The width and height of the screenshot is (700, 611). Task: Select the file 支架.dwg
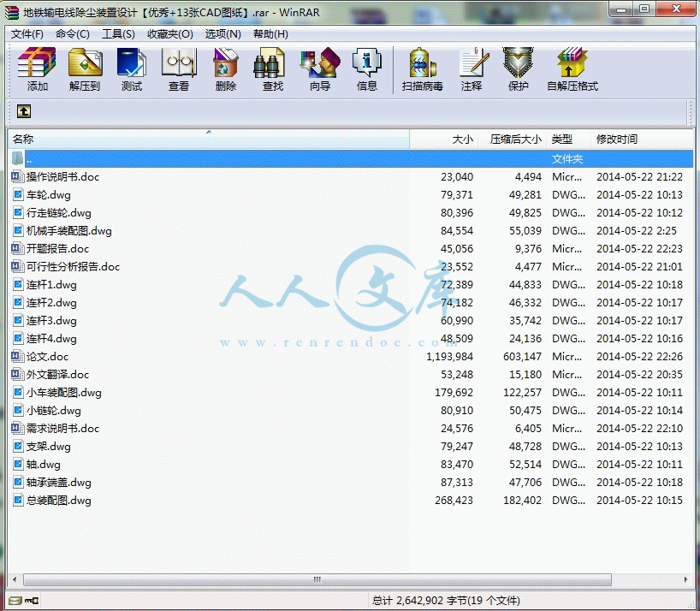coord(48,447)
